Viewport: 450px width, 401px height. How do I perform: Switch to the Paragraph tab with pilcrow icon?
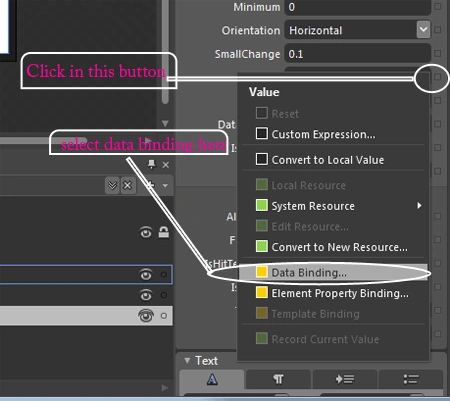pos(279,379)
